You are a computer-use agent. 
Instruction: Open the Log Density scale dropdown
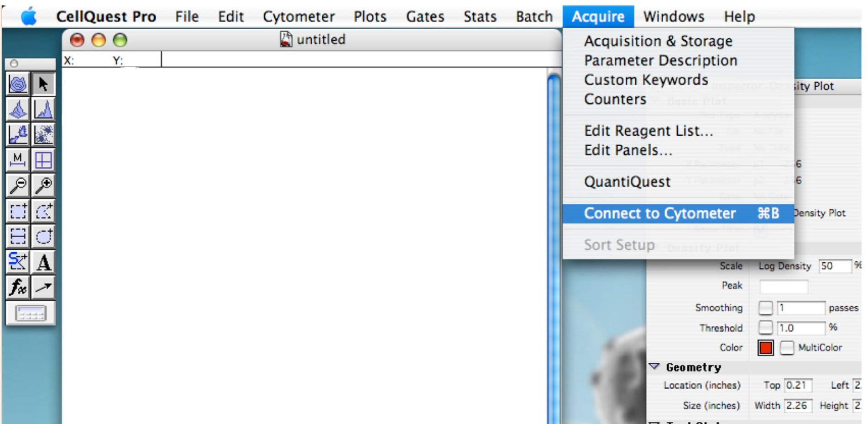pyautogui.click(x=784, y=266)
